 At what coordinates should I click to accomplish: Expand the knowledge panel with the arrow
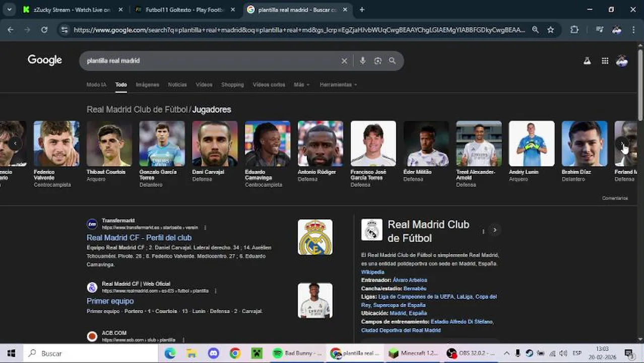point(495,230)
